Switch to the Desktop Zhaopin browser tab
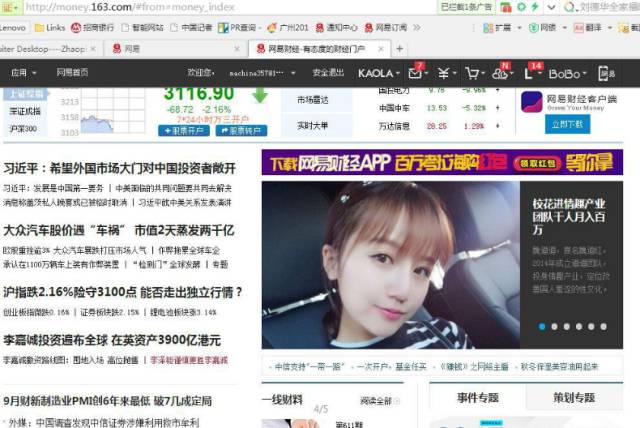 click(48, 49)
